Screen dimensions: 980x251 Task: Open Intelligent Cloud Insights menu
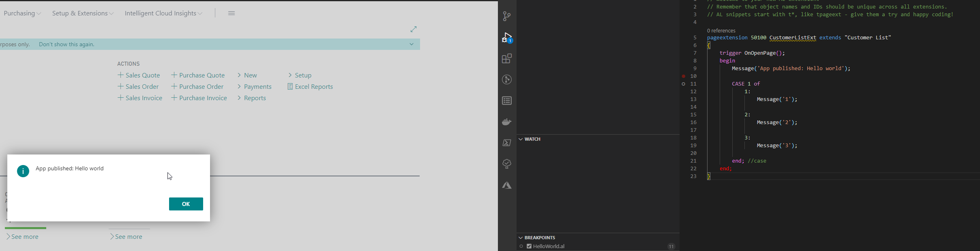pos(163,13)
